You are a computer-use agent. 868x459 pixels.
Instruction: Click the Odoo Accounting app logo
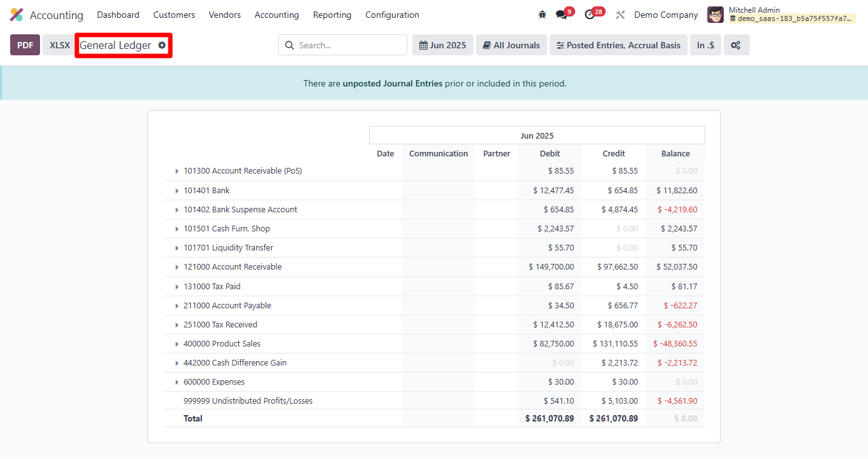[17, 15]
